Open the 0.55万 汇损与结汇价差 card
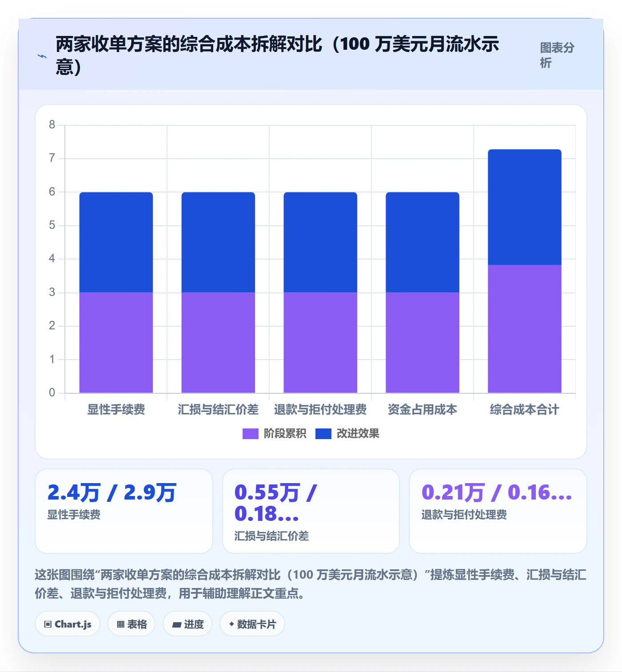The width and height of the screenshot is (622, 672). pos(311,511)
